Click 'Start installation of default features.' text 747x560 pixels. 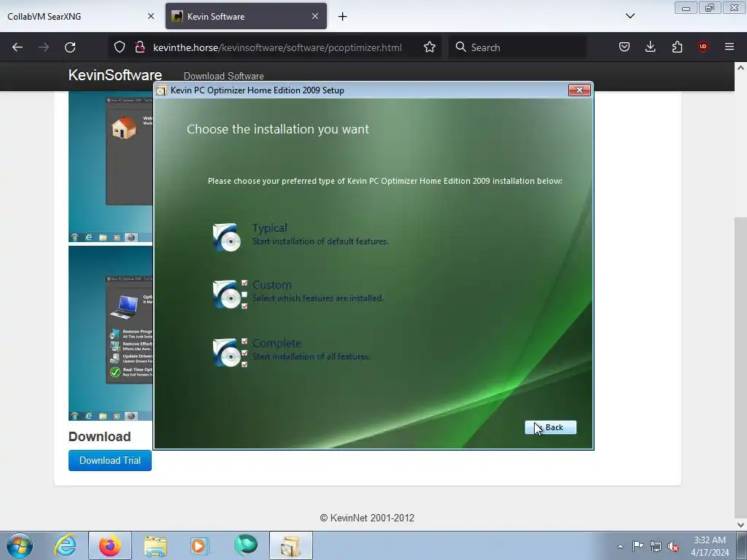click(320, 241)
